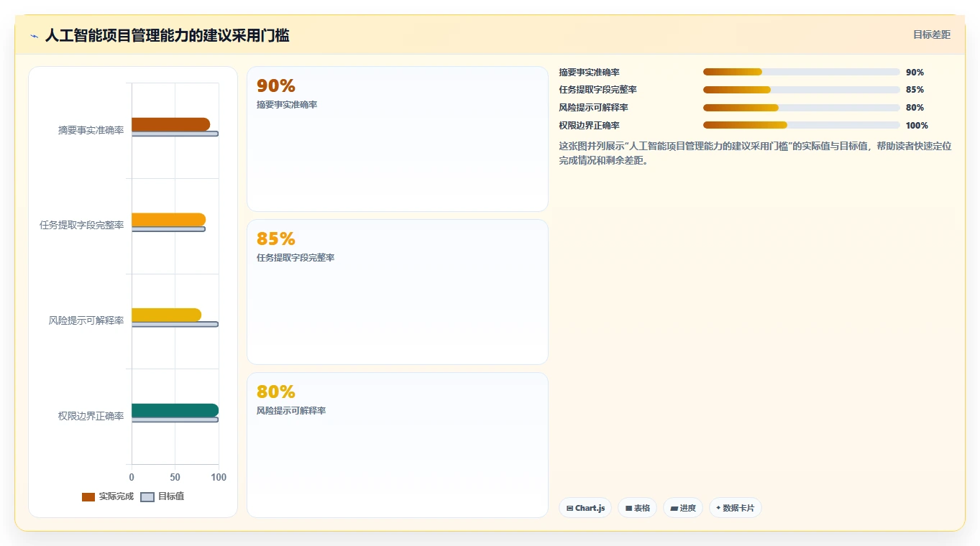This screenshot has width=980, height=546.
Task: Click the 摘要事实准确率 axis label in the chart
Action: click(x=91, y=130)
